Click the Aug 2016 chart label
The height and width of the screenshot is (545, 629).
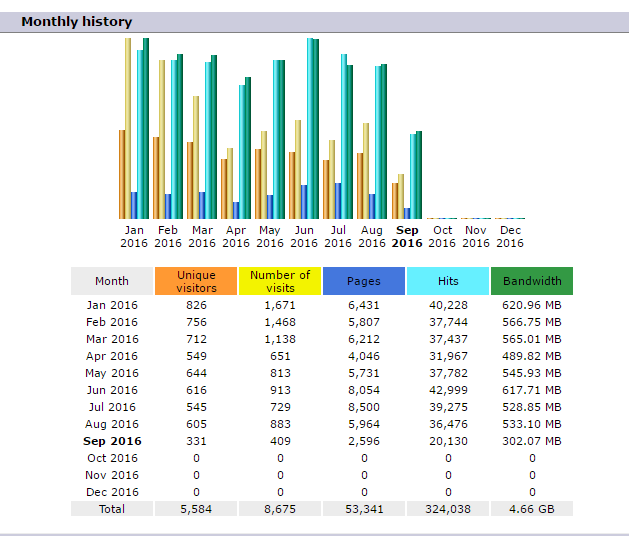click(x=372, y=237)
